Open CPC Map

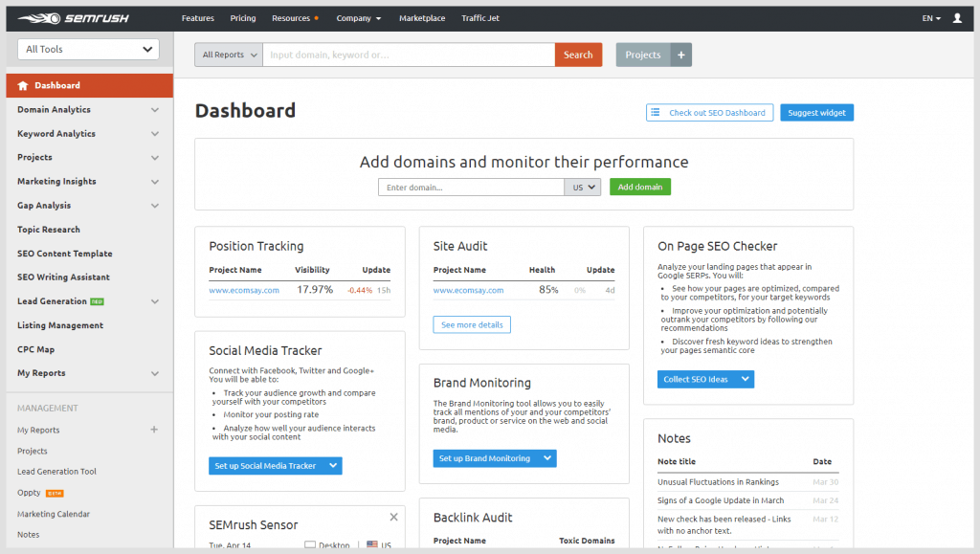click(35, 350)
